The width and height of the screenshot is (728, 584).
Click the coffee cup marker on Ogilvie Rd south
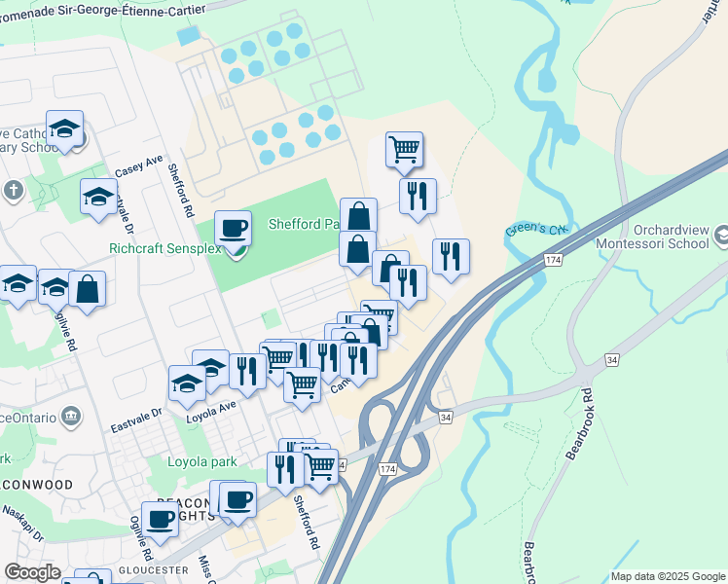click(x=161, y=521)
